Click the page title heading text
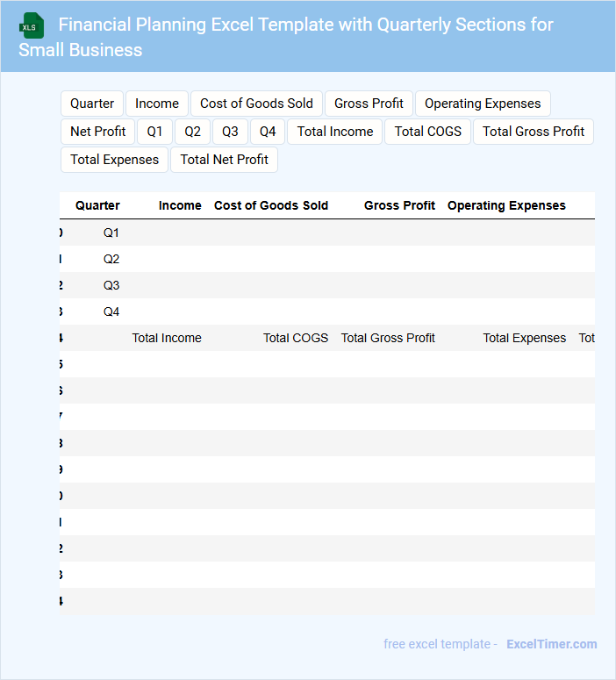The width and height of the screenshot is (616, 680). click(286, 37)
